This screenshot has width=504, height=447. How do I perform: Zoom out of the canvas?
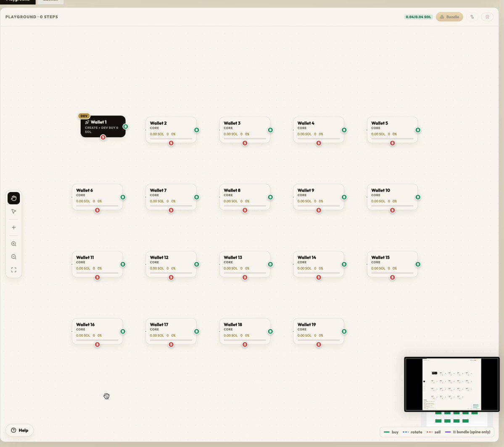[x=13, y=257]
